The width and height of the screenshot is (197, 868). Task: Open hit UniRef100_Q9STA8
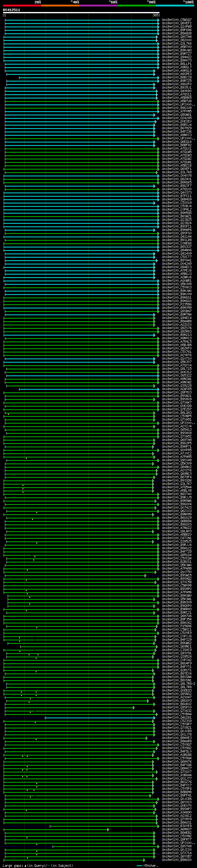point(177,37)
